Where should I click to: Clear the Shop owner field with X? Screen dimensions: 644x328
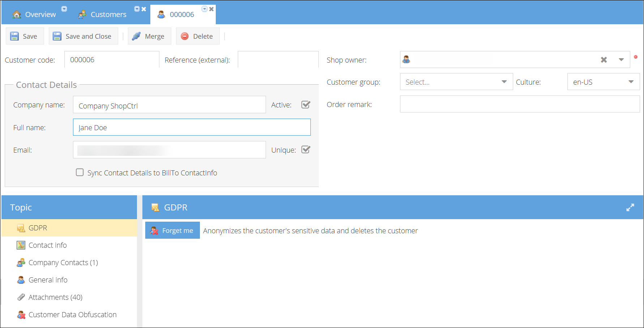point(604,60)
